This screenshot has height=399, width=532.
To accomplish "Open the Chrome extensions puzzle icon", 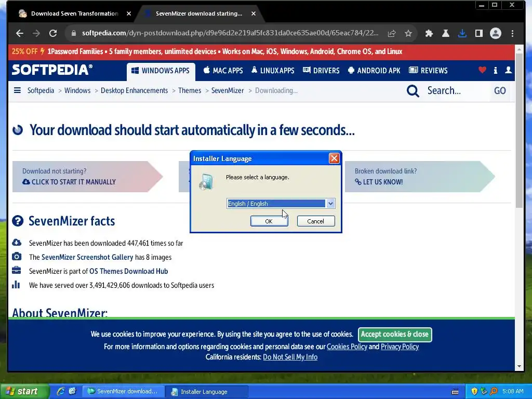I will [429, 33].
